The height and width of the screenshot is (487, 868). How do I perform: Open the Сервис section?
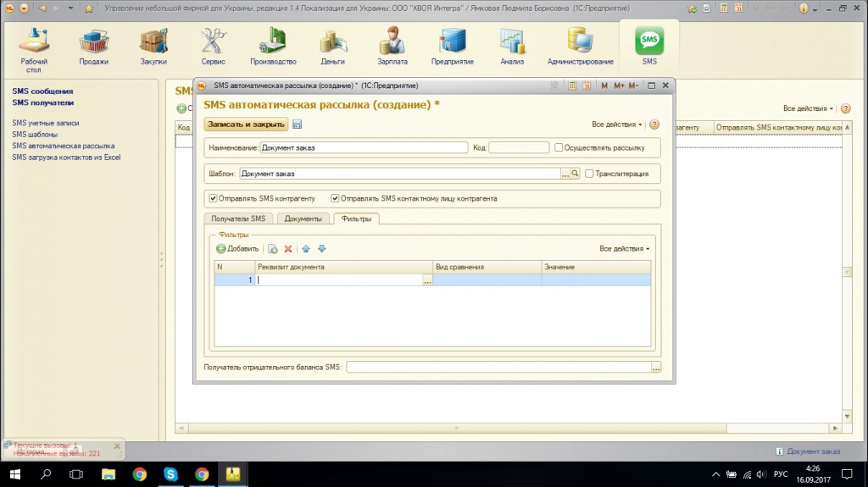coord(213,48)
